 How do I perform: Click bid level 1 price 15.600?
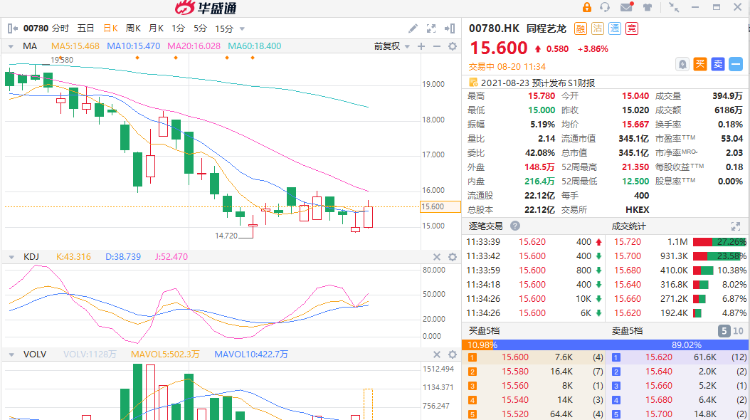pyautogui.click(x=515, y=357)
